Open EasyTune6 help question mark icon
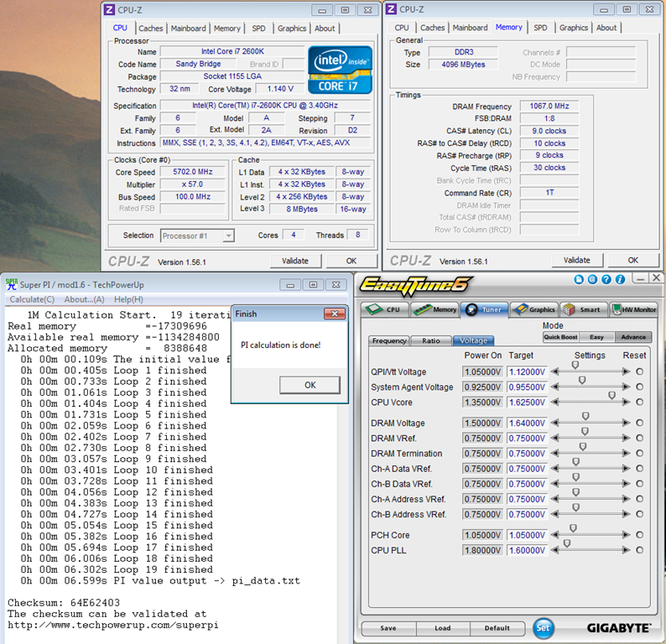The width and height of the screenshot is (666, 644). (x=606, y=279)
